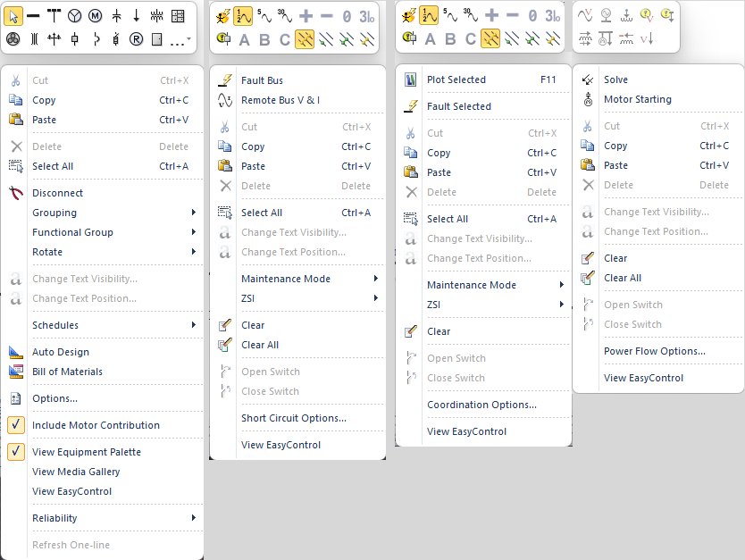745x560 pixels.
Task: Open Short Circuit Options...
Action: tap(297, 418)
